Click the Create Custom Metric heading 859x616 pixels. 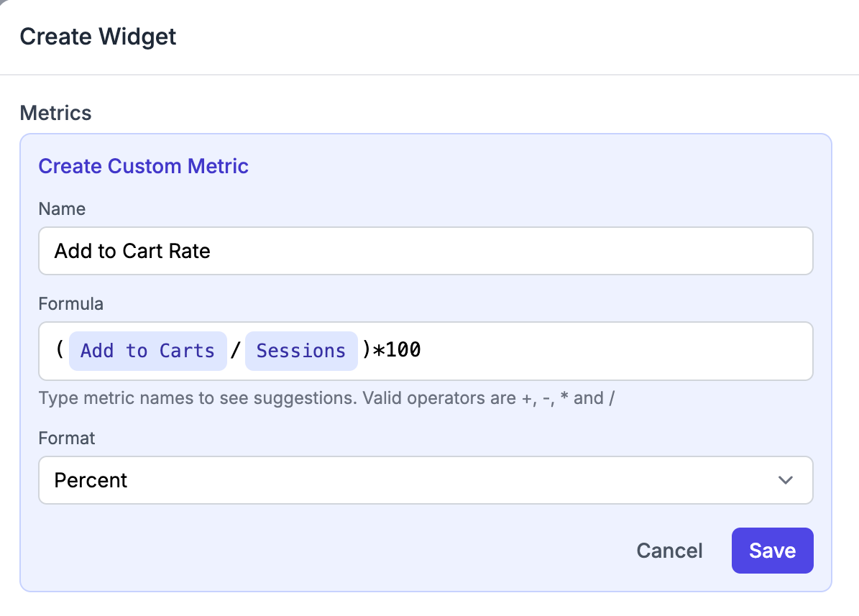pos(143,166)
